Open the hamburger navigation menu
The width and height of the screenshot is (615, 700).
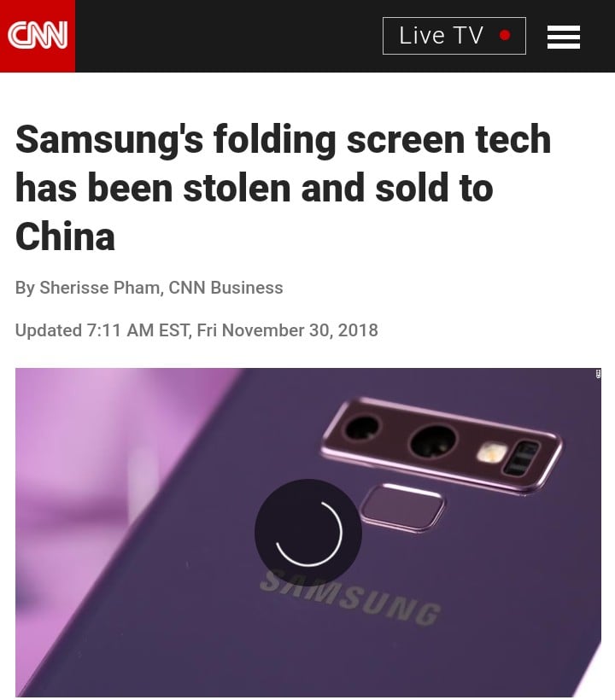(x=563, y=37)
